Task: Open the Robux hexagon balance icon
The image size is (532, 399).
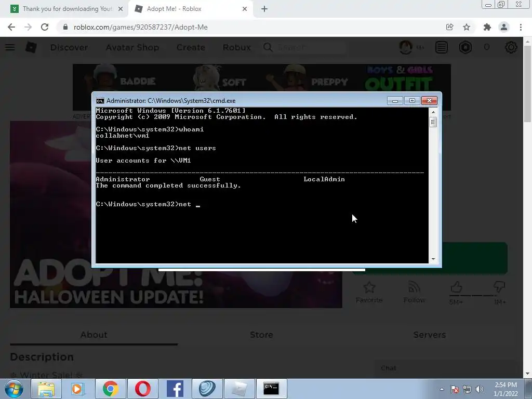Action: click(465, 47)
